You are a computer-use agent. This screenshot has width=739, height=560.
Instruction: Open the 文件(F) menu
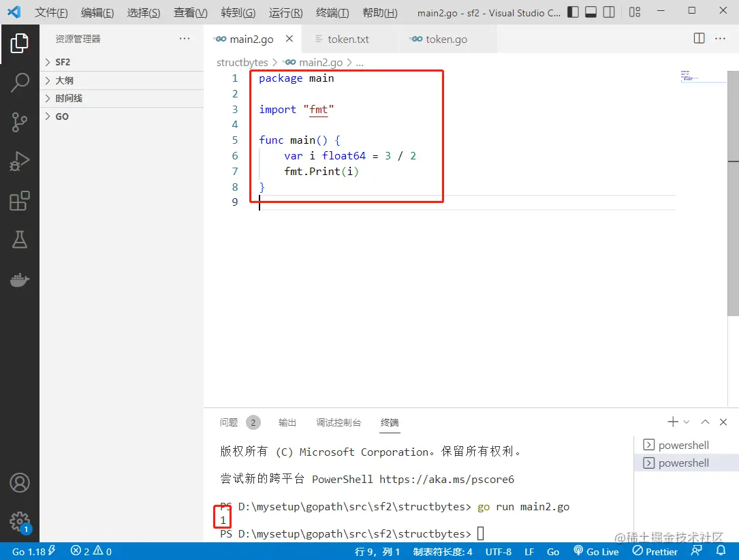(51, 13)
